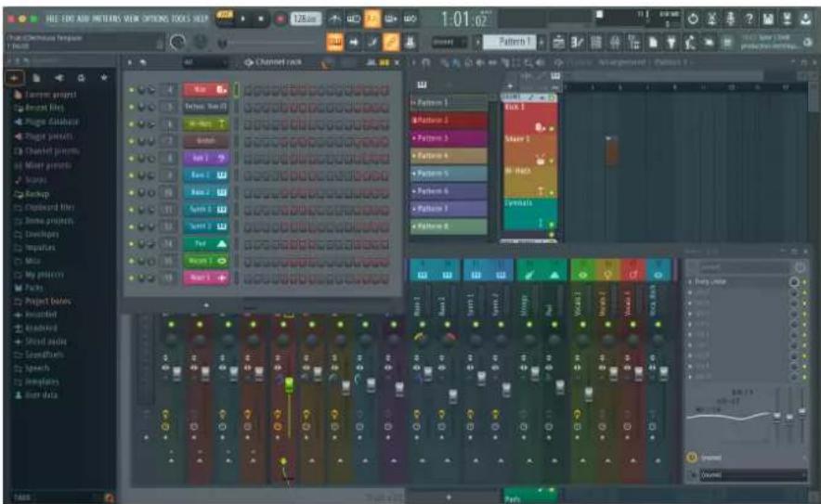Click the briefcase-like icon right of Pattern 1
This screenshot has height=504, width=821.
[x=559, y=43]
